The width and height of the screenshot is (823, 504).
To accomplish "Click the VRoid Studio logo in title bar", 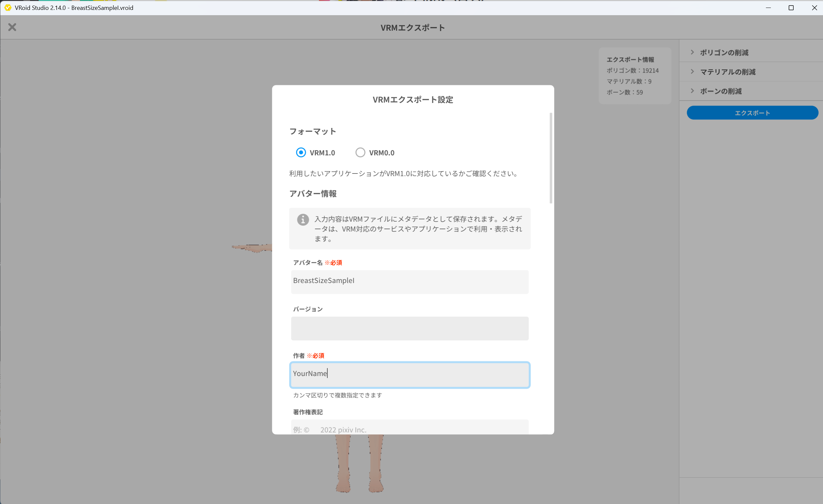I will (8, 8).
